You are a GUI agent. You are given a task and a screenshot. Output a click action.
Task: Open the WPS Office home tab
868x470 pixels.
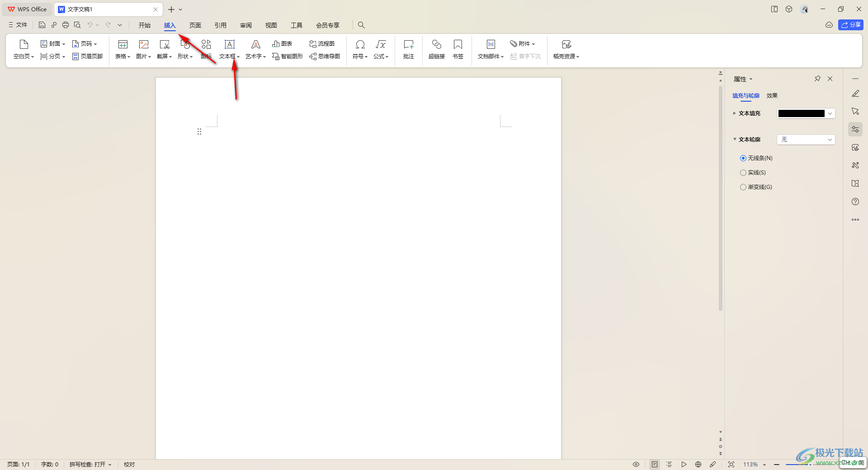tap(27, 9)
